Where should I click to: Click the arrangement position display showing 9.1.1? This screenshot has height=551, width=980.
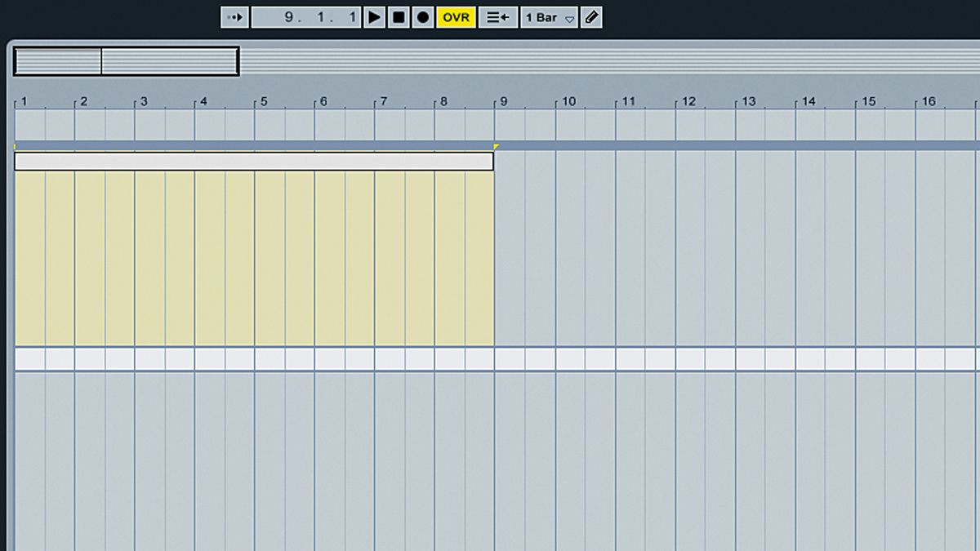(x=306, y=16)
